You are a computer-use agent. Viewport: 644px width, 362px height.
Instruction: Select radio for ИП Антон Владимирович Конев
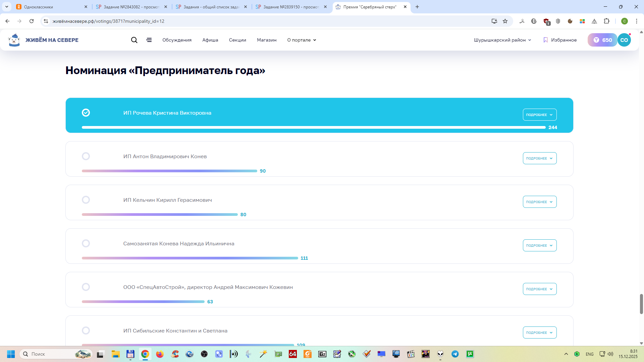(86, 156)
